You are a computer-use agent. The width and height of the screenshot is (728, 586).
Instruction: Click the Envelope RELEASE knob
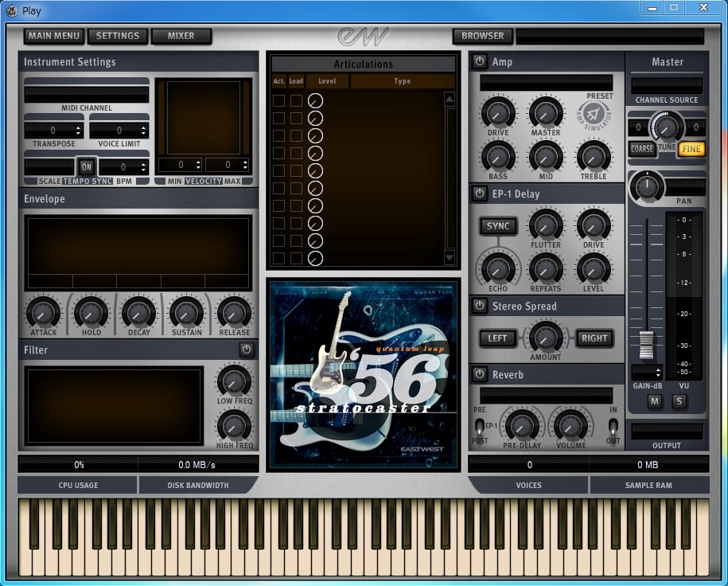tap(235, 313)
